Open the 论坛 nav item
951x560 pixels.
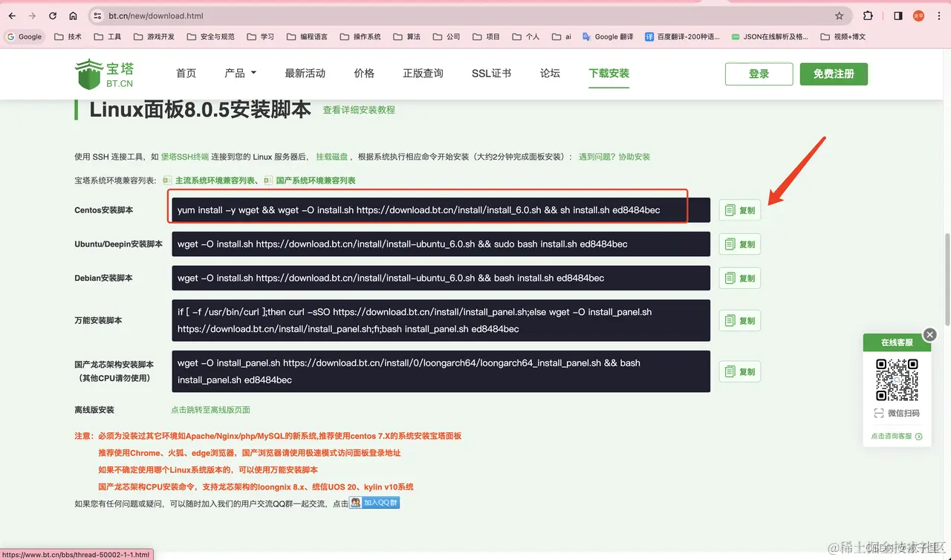click(550, 73)
